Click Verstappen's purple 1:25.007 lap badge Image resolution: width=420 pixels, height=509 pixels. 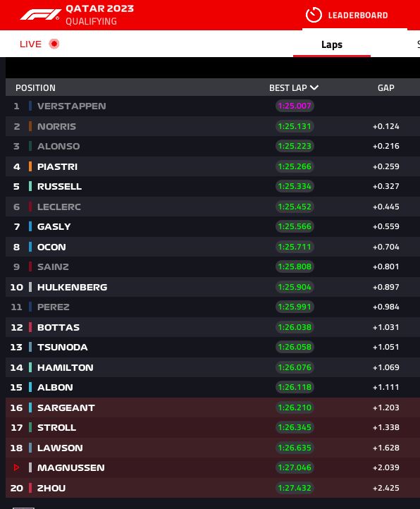(x=295, y=106)
